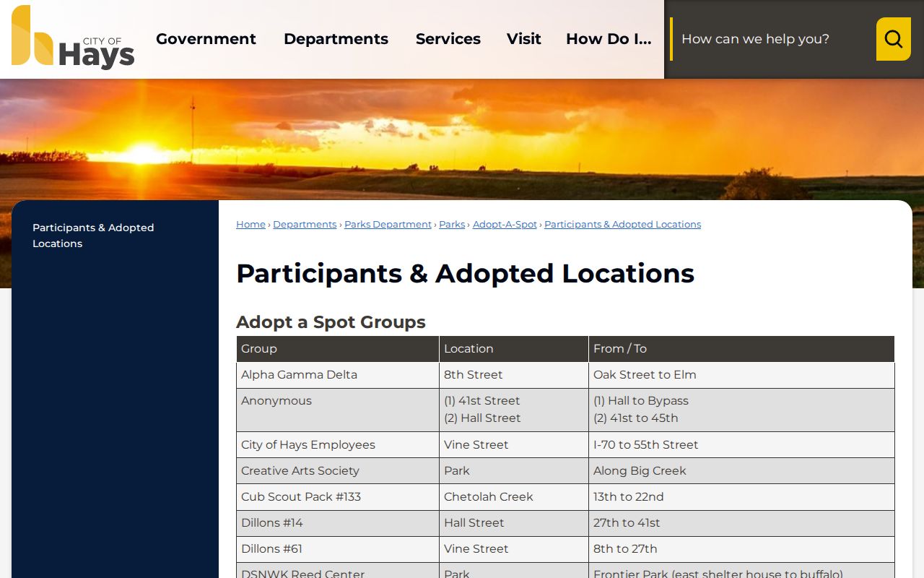Click the yellow search magnifier button
The image size is (924, 578).
tap(893, 39)
